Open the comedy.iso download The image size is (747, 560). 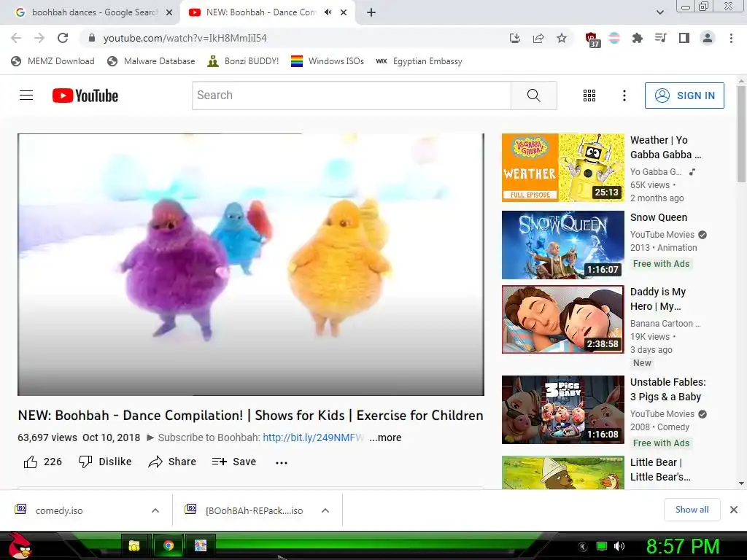tap(59, 510)
